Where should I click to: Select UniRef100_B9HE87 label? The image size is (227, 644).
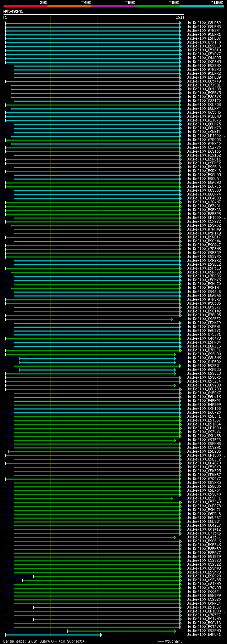204,39
